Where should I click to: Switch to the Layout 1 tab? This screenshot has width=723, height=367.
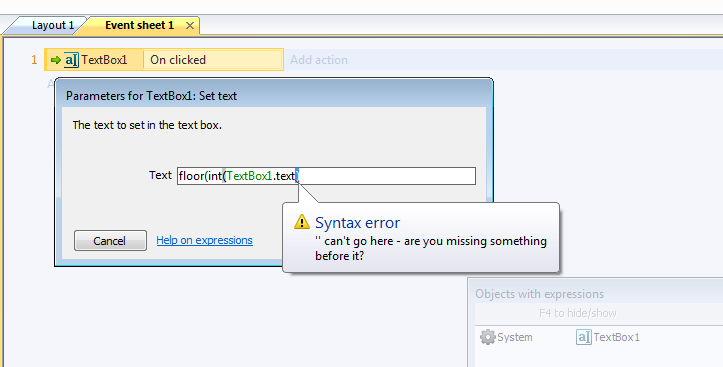coord(52,25)
